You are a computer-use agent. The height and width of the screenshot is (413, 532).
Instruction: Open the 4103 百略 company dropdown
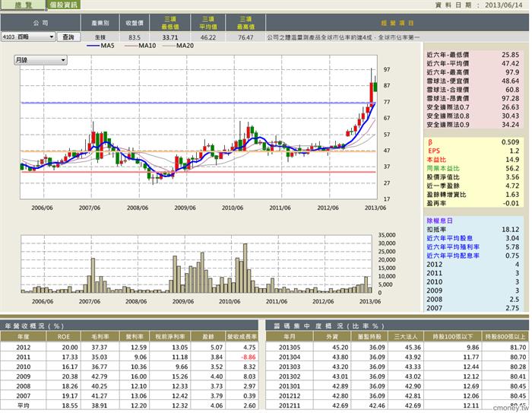[x=28, y=37]
